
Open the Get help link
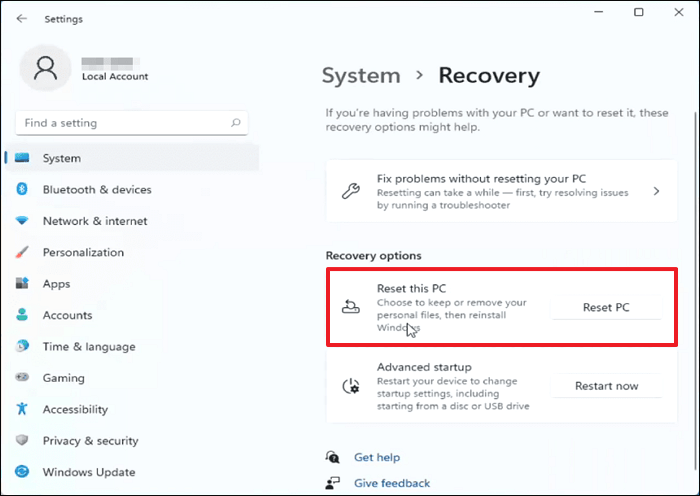(x=377, y=457)
